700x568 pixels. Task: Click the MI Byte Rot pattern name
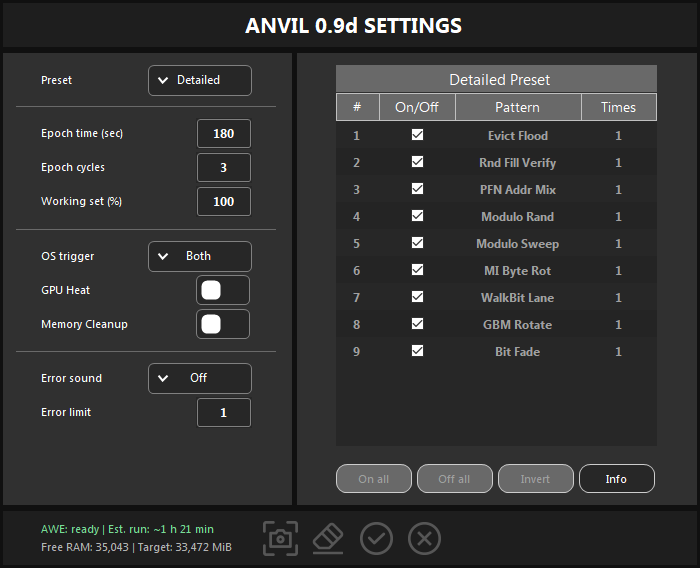(x=518, y=271)
